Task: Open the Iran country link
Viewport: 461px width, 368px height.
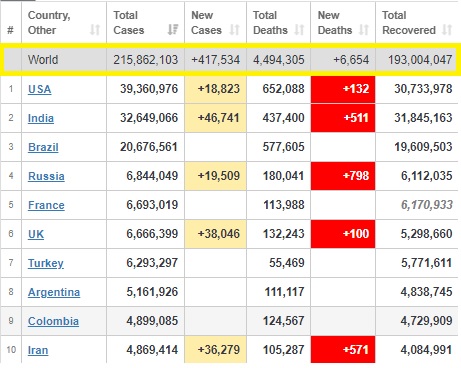Action: coord(38,350)
